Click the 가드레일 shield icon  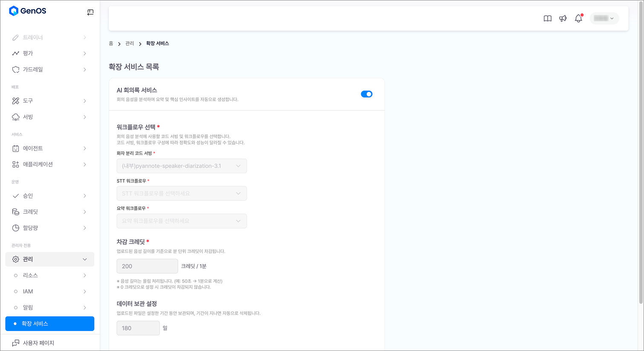point(16,69)
